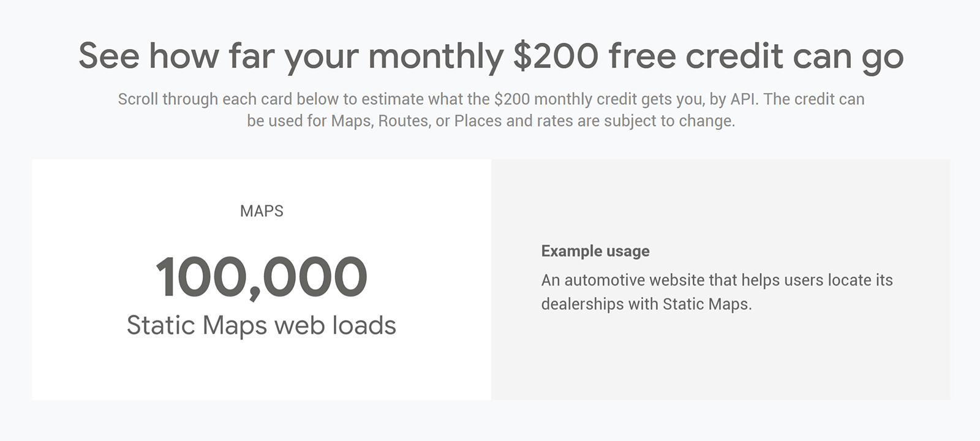Select the MAPS category label

point(262,211)
